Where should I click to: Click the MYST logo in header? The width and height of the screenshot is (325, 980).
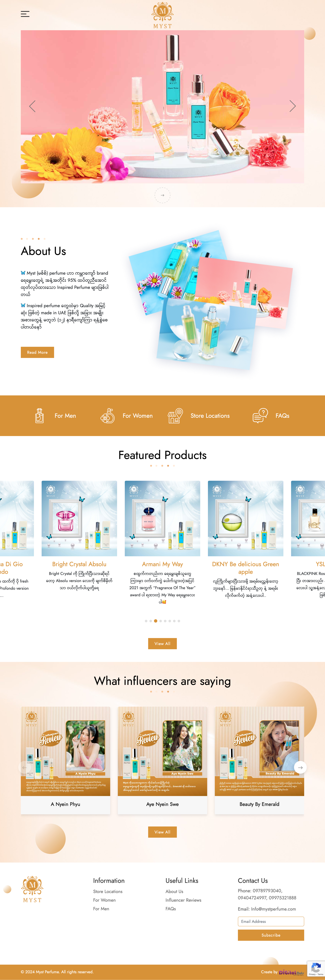(162, 15)
